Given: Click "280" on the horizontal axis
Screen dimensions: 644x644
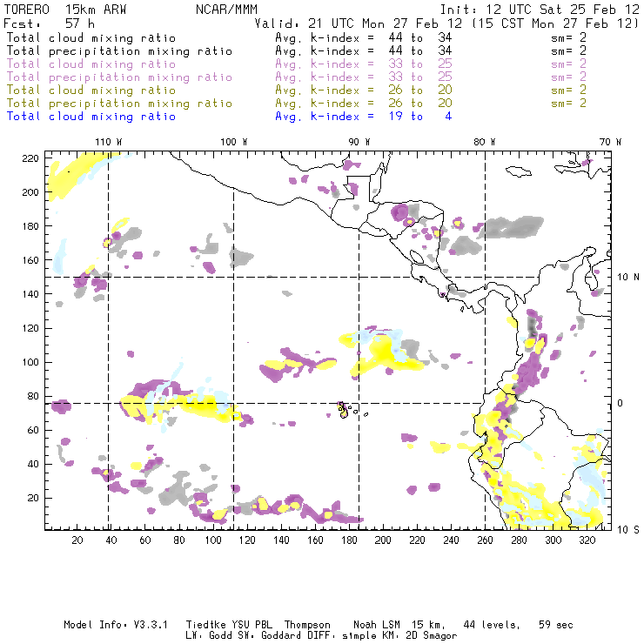Looking at the screenshot, I should (x=520, y=540).
